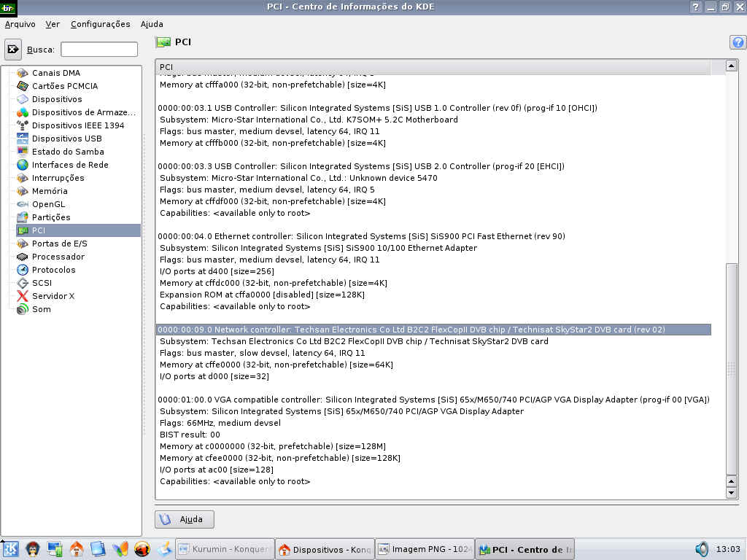The width and height of the screenshot is (747, 560).
Task: Click the Cartões PCMCIA icon
Action: click(x=23, y=86)
